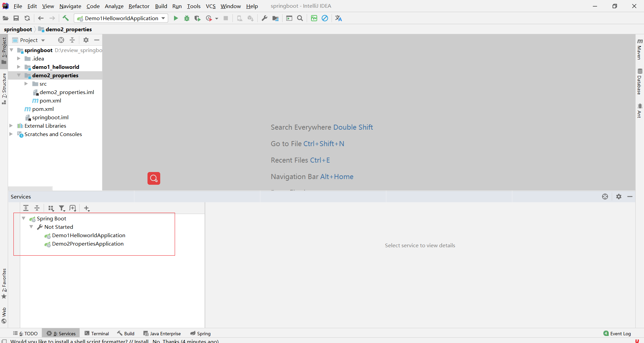Click the Debug bug icon

(187, 18)
